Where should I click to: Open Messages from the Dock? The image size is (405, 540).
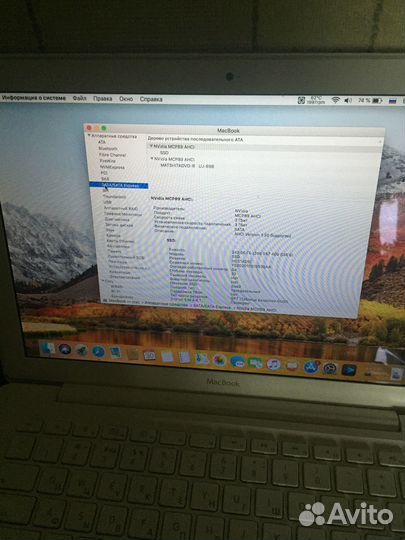pos(237,362)
